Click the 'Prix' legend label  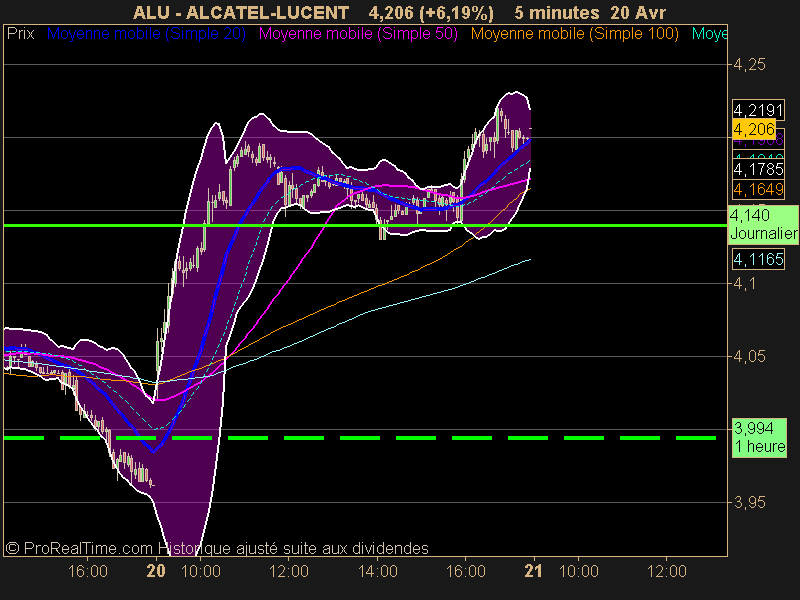point(20,34)
